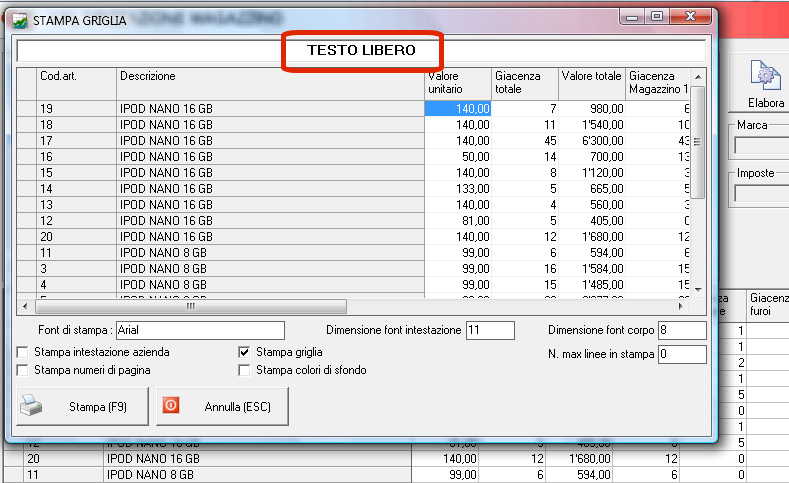
Task: Click the Valore unitario column header
Action: 457,84
